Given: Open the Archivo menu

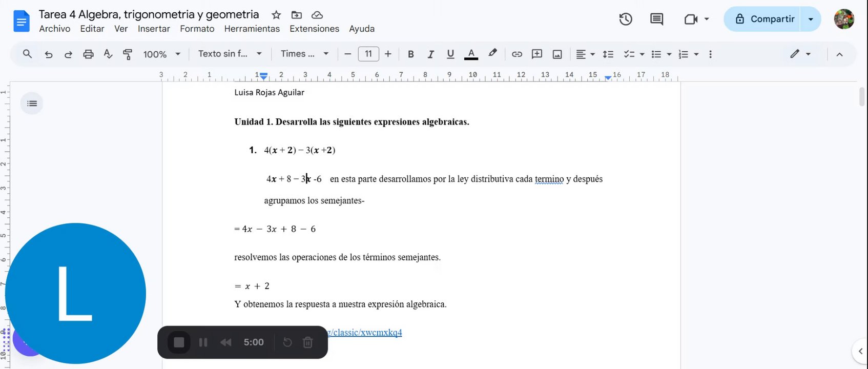Looking at the screenshot, I should click(55, 29).
